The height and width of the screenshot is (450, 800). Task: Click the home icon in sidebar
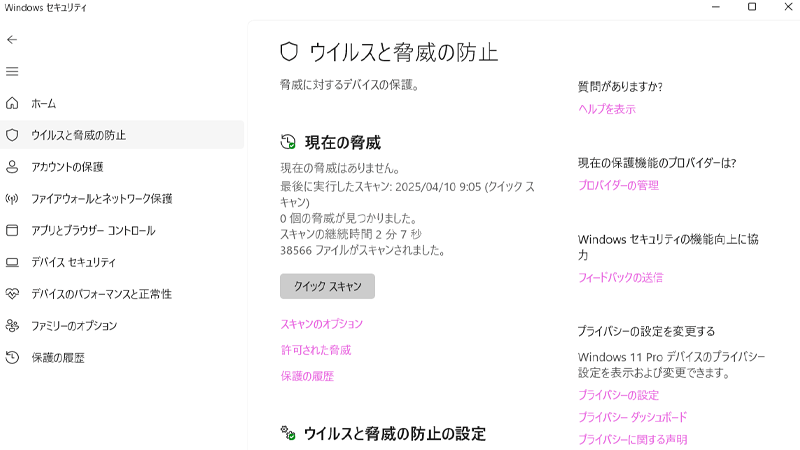point(12,103)
